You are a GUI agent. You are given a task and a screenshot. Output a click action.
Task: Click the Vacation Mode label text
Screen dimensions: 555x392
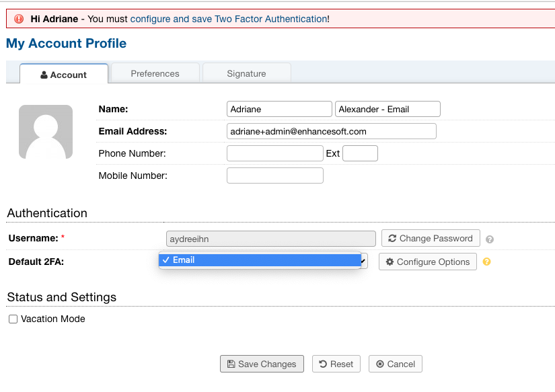pyautogui.click(x=53, y=319)
